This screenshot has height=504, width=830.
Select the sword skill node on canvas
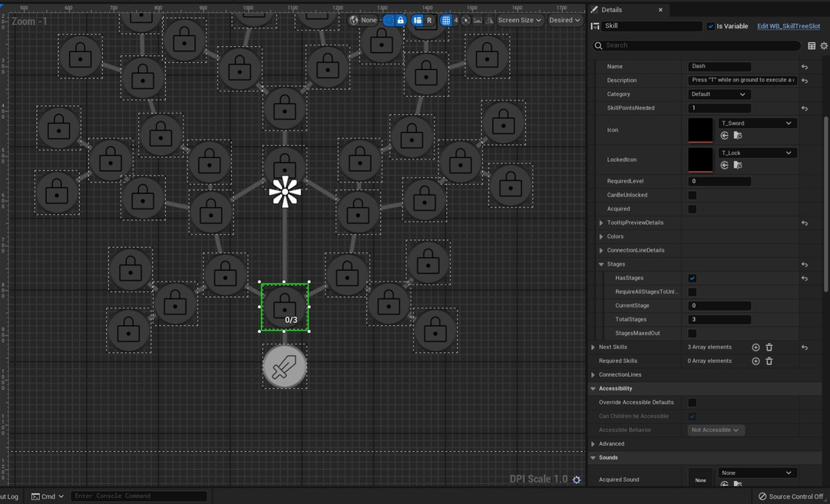[x=285, y=367]
